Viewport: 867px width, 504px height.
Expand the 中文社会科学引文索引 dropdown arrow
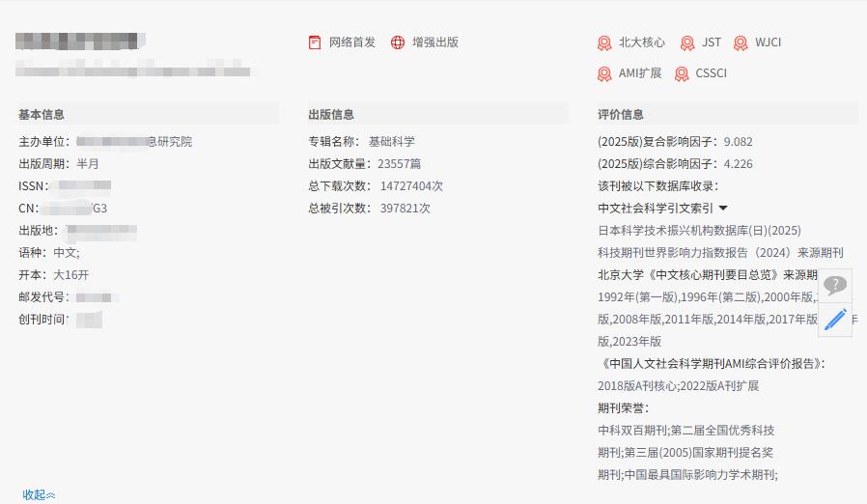click(723, 209)
